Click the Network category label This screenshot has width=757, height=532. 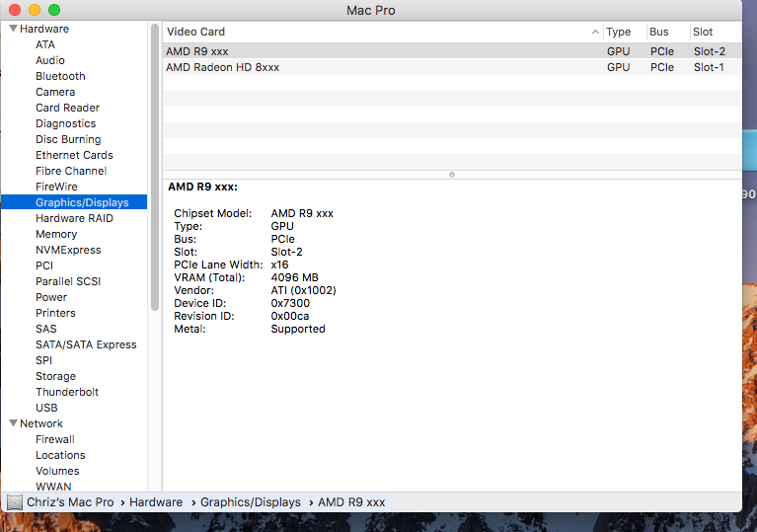(x=41, y=423)
